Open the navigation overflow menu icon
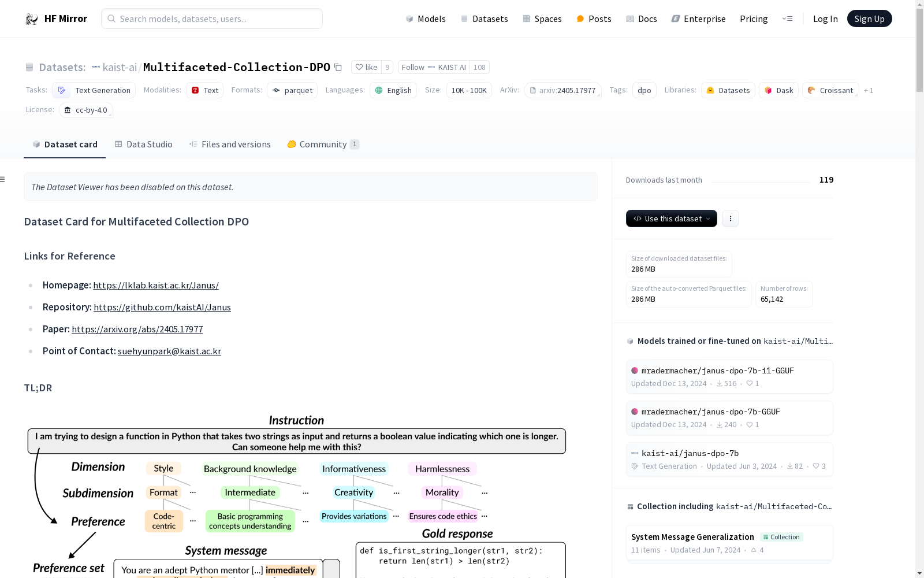This screenshot has height=578, width=924. (x=787, y=19)
